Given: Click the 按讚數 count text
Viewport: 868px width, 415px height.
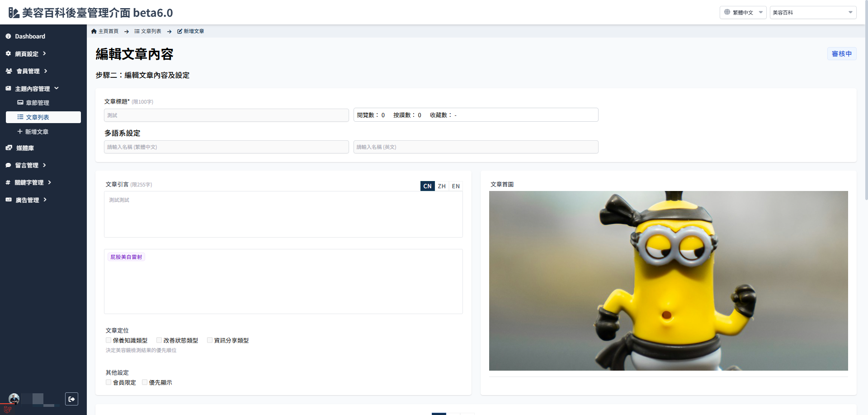Looking at the screenshot, I should coord(407,115).
